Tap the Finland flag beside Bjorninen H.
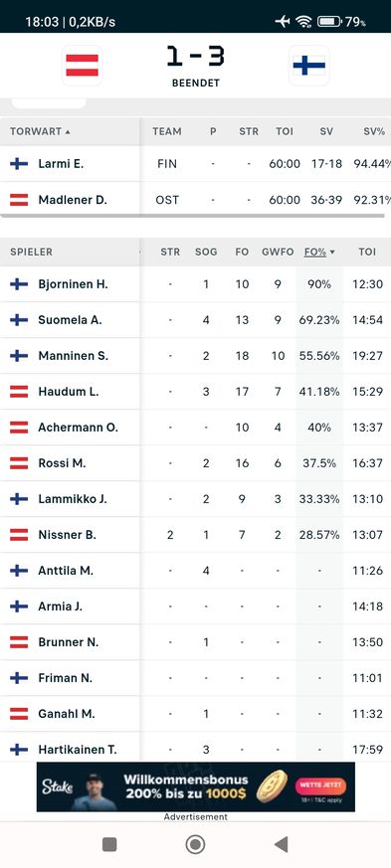The width and height of the screenshot is (391, 868). coord(19,284)
